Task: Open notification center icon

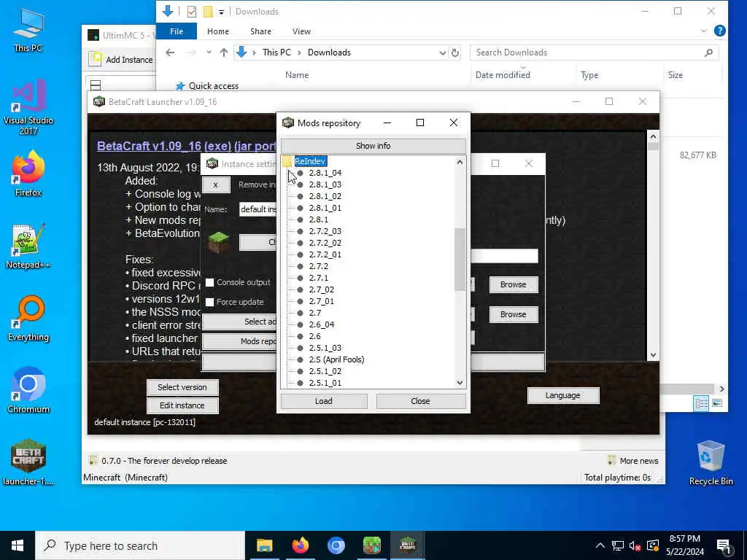Action: click(x=724, y=546)
